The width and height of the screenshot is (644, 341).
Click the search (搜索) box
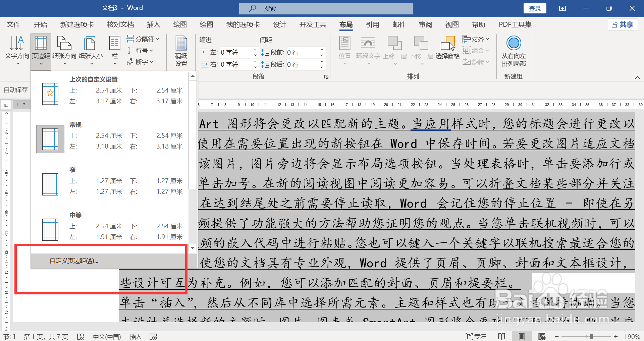326,8
